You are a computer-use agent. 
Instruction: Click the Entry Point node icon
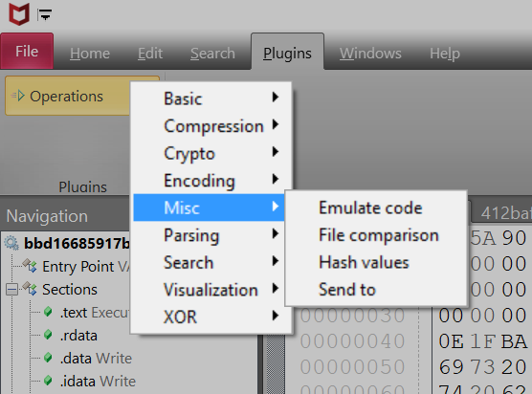[30, 266]
